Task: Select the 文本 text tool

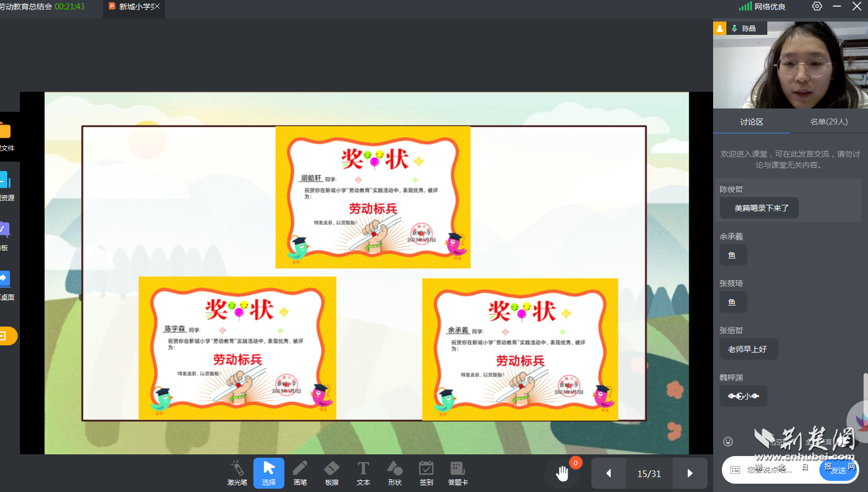Action: tap(363, 473)
